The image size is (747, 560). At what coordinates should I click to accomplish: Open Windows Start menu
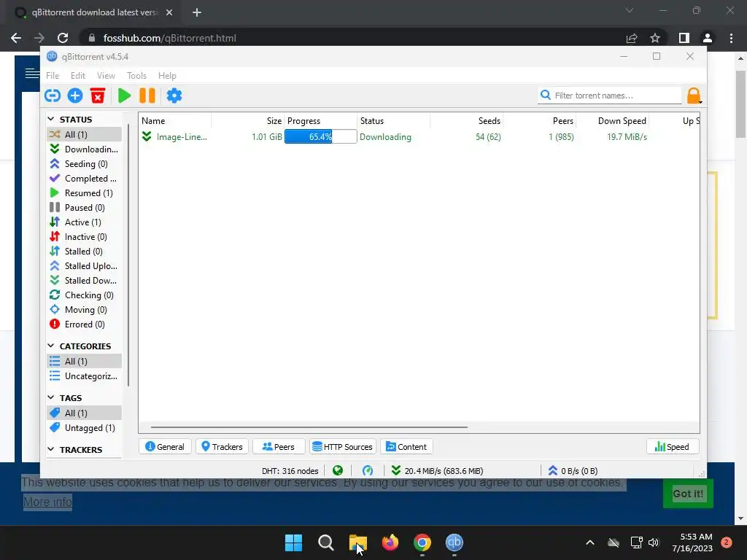click(293, 542)
